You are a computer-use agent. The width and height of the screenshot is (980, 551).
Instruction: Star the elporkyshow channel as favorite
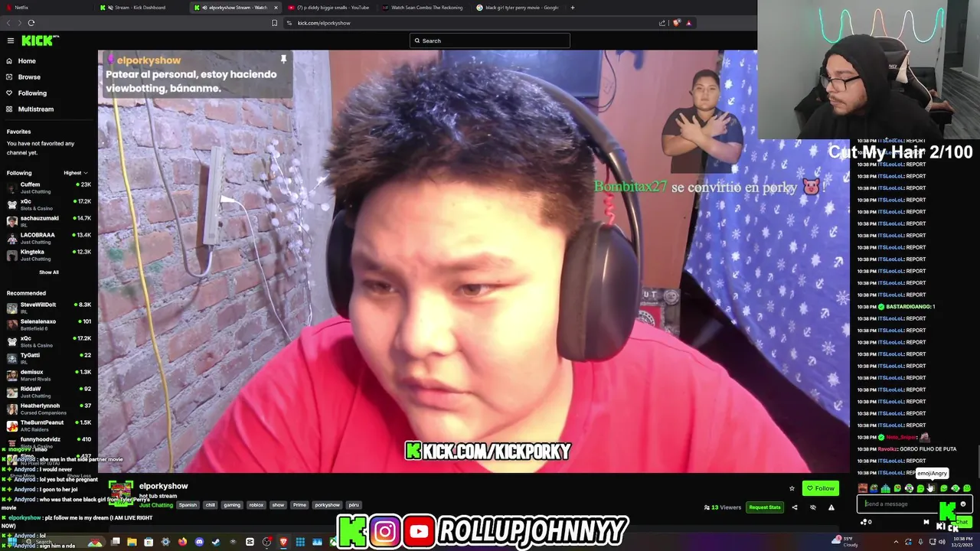(792, 488)
